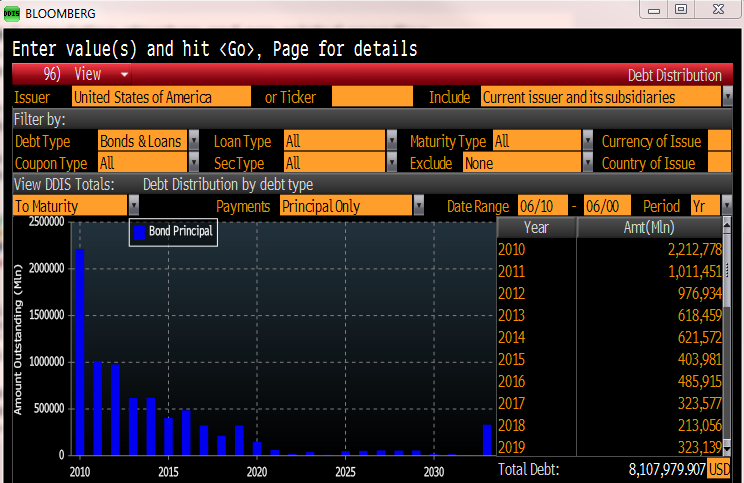
Task: Select the 2017 year row
Action: [609, 403]
